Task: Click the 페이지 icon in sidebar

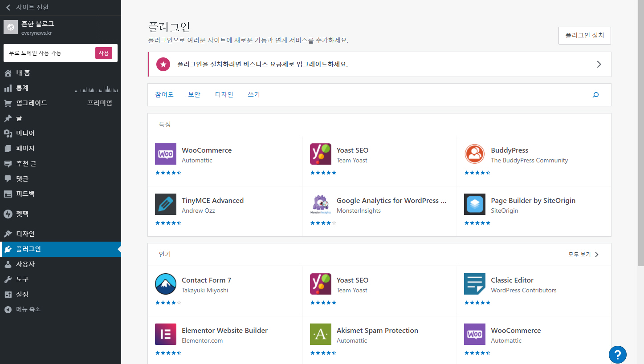Action: click(x=8, y=149)
